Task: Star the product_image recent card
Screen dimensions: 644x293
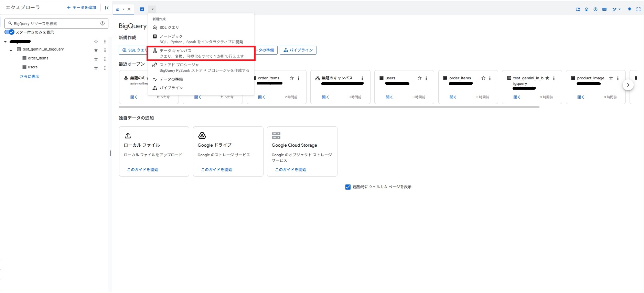Action: tap(611, 78)
